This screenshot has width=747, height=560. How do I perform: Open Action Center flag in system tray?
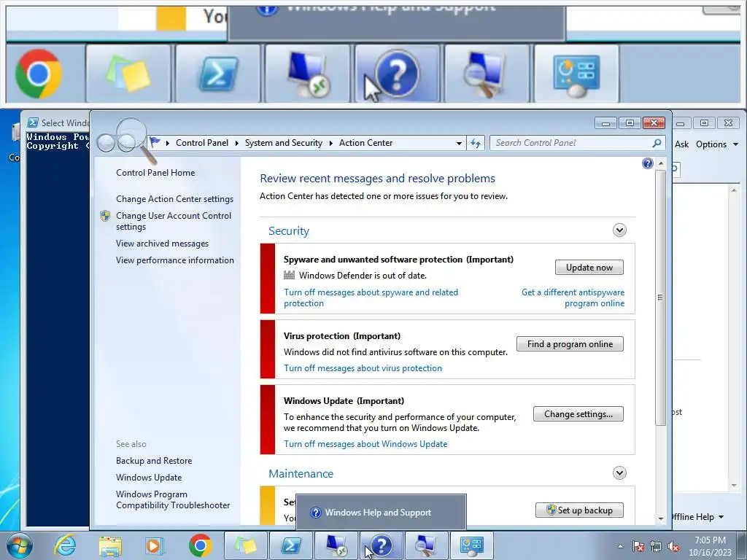pos(638,547)
